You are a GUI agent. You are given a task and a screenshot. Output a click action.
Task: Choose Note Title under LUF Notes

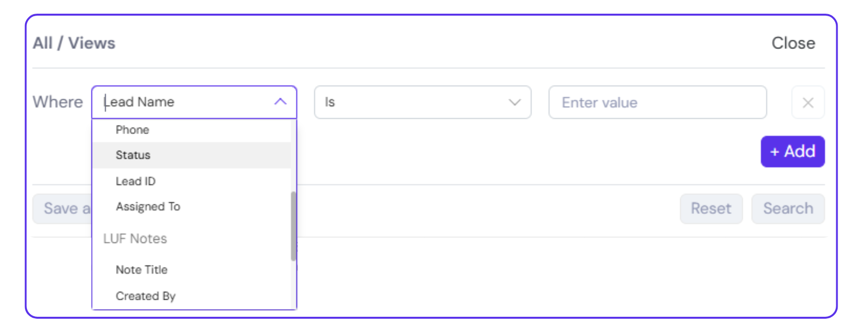141,270
